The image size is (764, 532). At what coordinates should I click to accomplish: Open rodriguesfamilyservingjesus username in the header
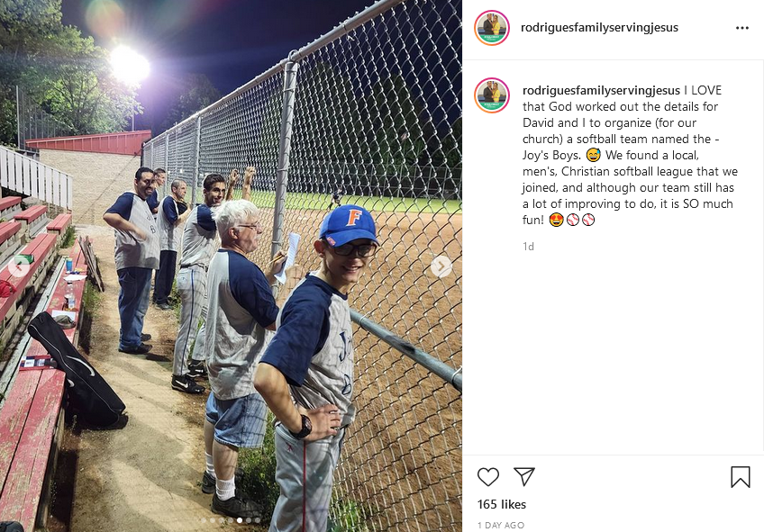pos(599,27)
